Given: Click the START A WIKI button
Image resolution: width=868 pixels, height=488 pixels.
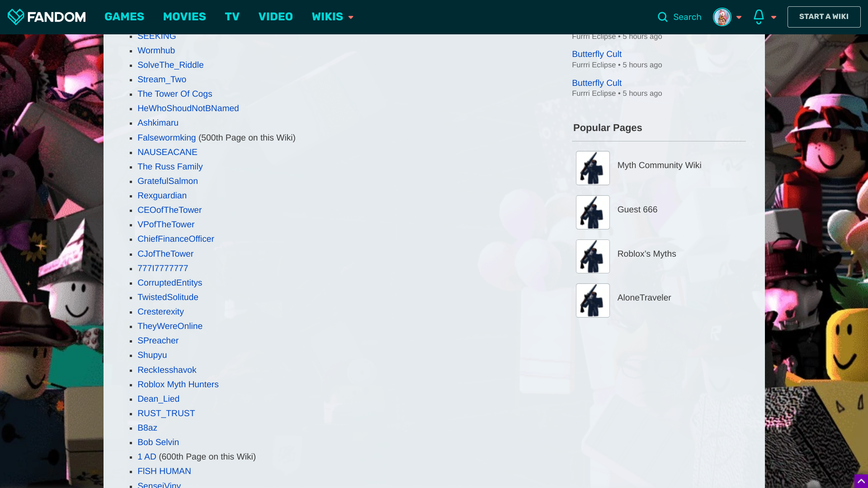Looking at the screenshot, I should (823, 17).
